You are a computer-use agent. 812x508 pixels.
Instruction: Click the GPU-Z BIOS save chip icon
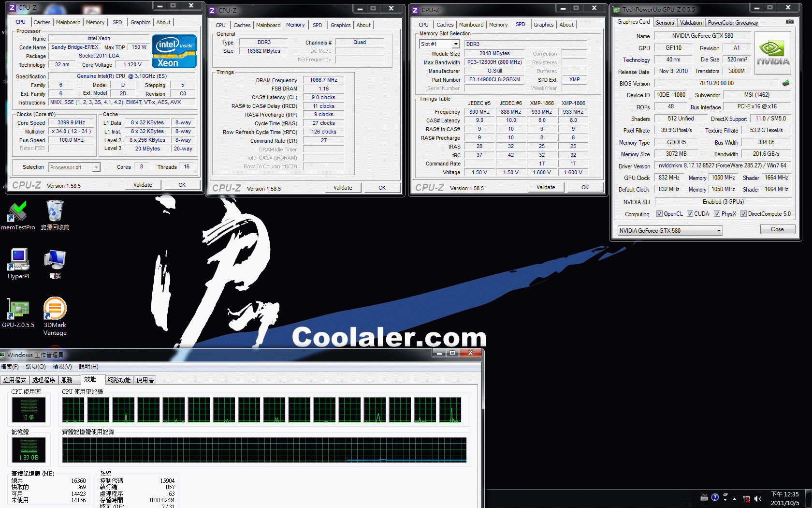[786, 83]
